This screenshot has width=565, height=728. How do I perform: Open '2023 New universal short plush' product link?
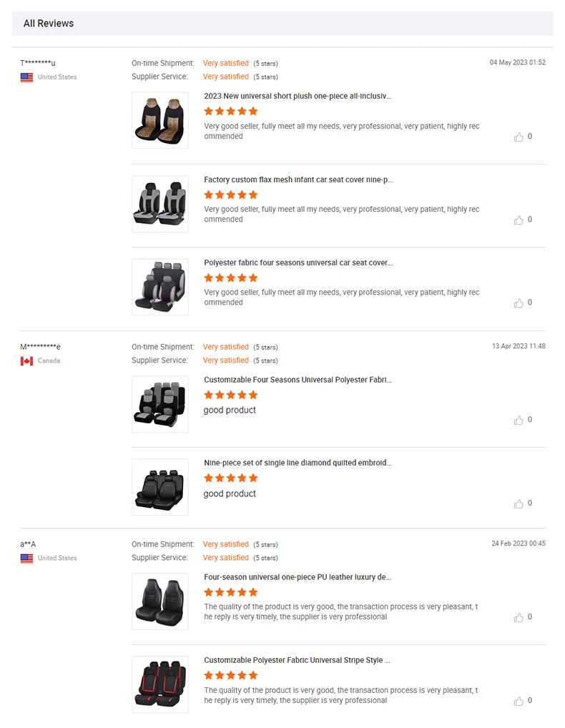point(298,96)
